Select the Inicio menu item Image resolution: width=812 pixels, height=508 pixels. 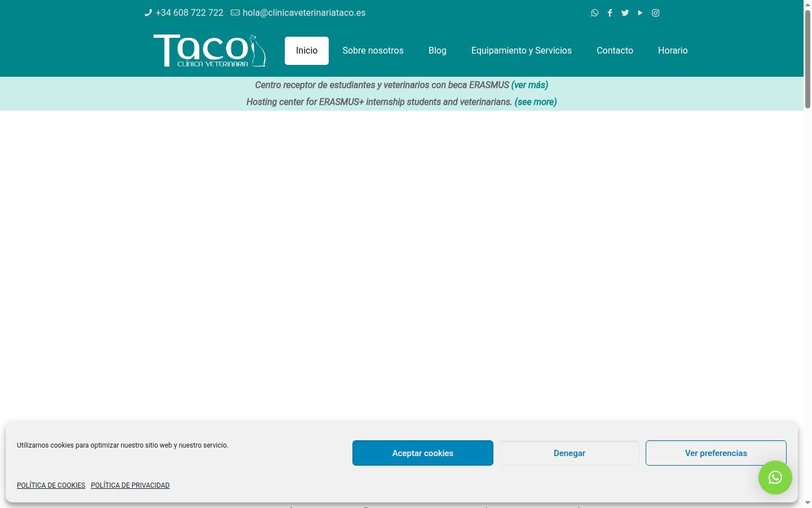307,51
